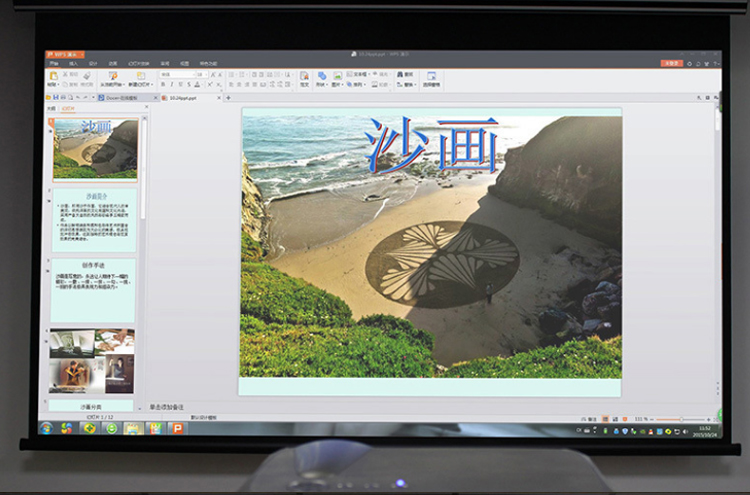
Task: Click the new document tab plus button
Action: [x=229, y=98]
